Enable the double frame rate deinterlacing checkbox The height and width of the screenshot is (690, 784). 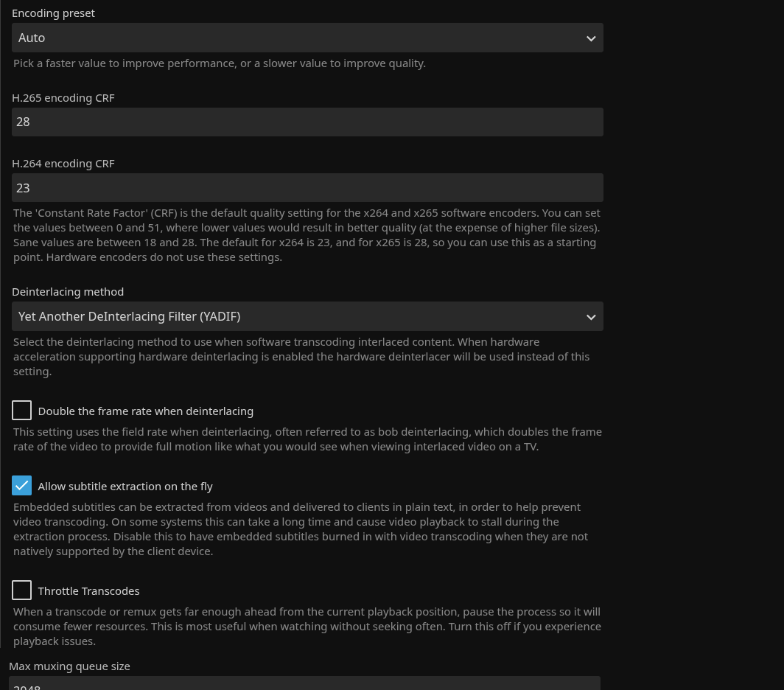(22, 411)
